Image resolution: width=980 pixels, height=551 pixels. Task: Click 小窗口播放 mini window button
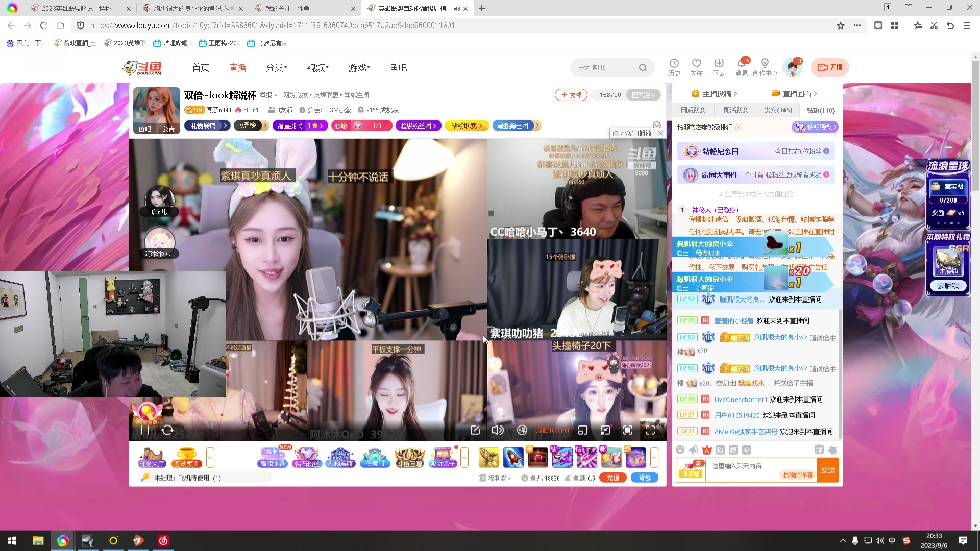[x=632, y=133]
